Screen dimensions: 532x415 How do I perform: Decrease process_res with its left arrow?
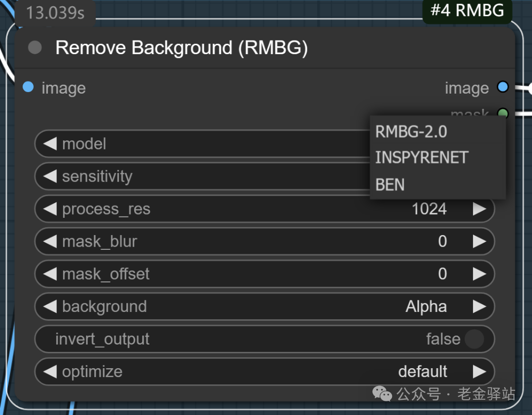point(50,208)
